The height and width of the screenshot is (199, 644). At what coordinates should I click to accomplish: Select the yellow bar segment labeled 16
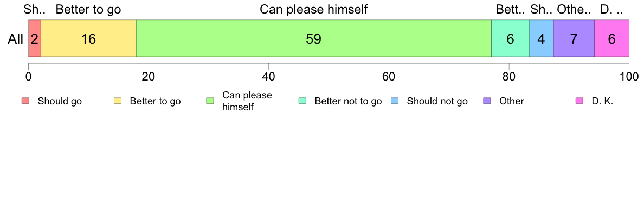88,38
